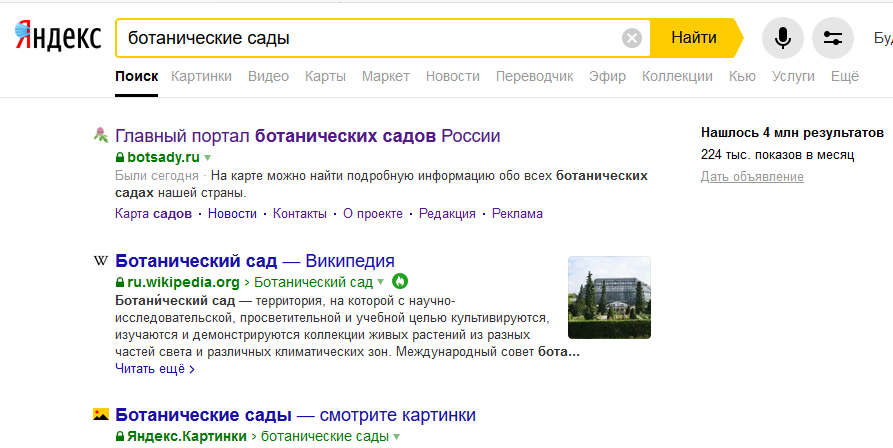893x448 pixels.
Task: Select the active Поиск tab
Action: pos(136,76)
